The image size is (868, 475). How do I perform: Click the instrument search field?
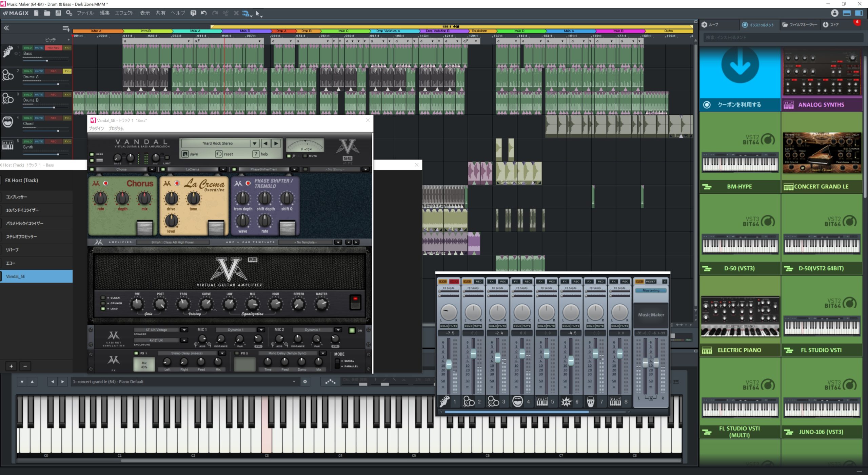783,38
